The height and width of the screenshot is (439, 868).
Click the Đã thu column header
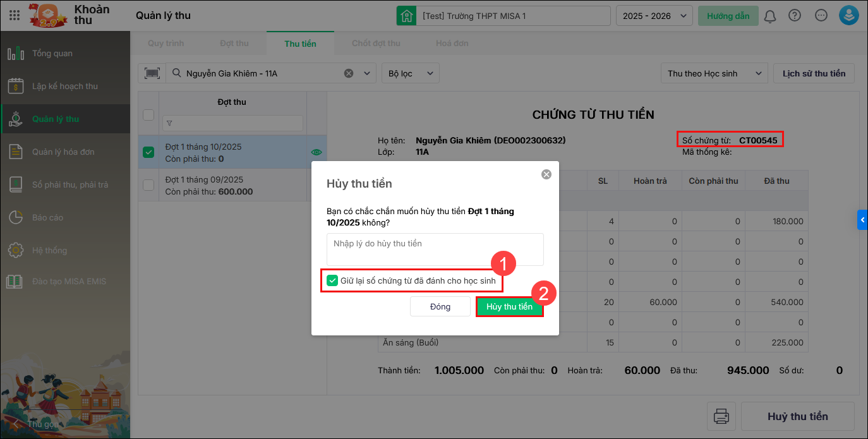(776, 181)
